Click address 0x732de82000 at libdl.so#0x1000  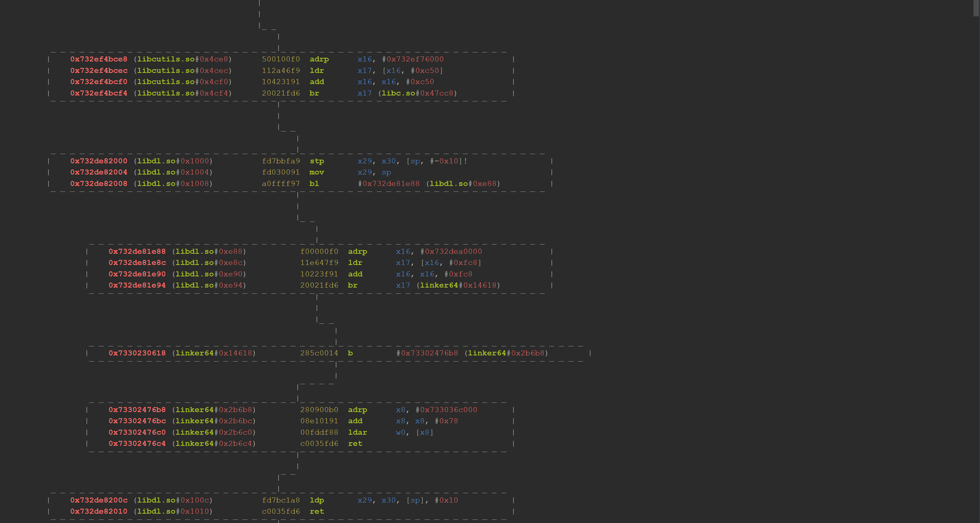click(99, 161)
